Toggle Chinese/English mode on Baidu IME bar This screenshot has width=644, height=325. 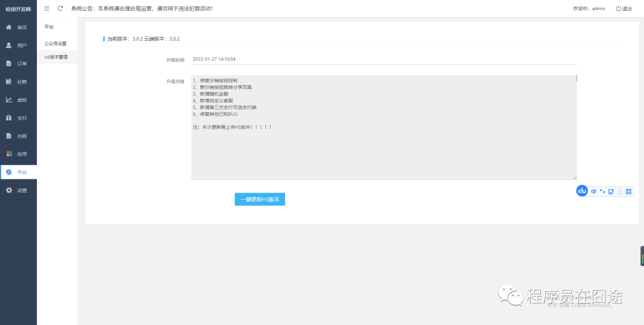point(593,191)
